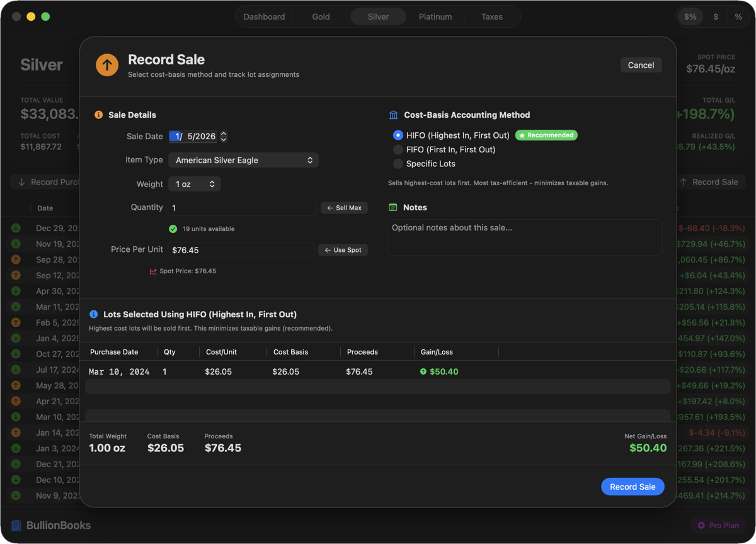Image resolution: width=756 pixels, height=544 pixels.
Task: Click the Proceeds column header
Action: 362,352
